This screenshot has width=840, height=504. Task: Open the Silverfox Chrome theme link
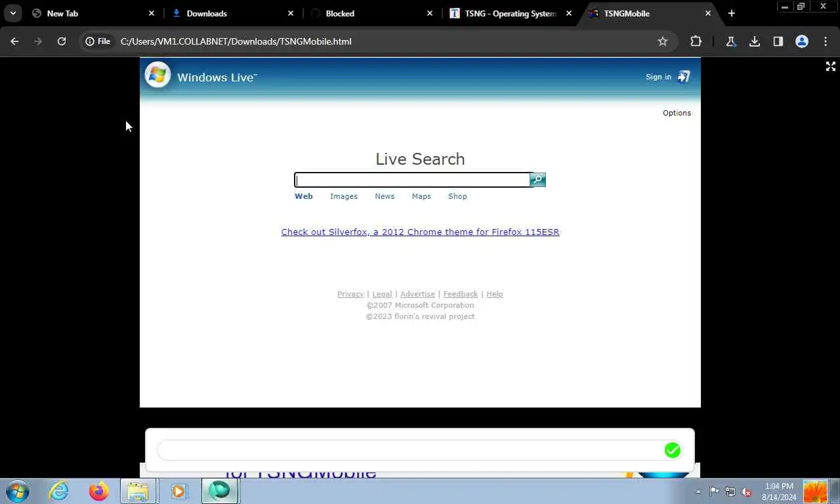pos(420,232)
